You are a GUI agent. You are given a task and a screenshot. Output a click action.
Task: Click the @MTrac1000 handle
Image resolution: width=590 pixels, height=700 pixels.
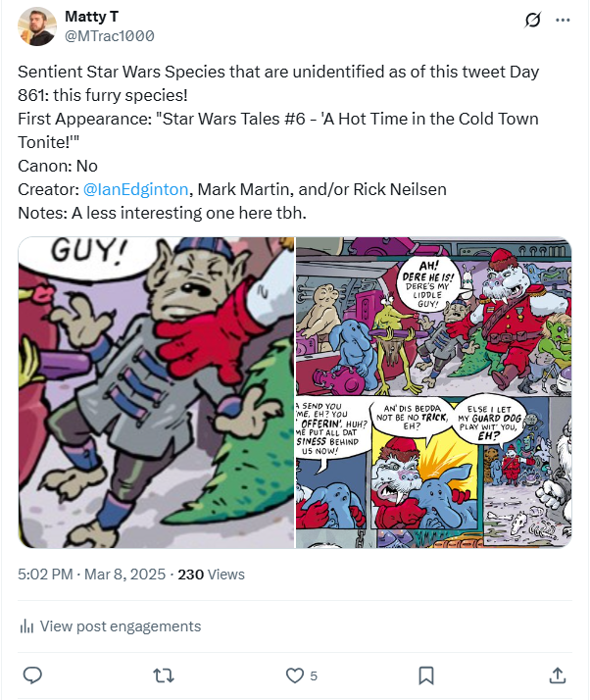click(x=109, y=36)
